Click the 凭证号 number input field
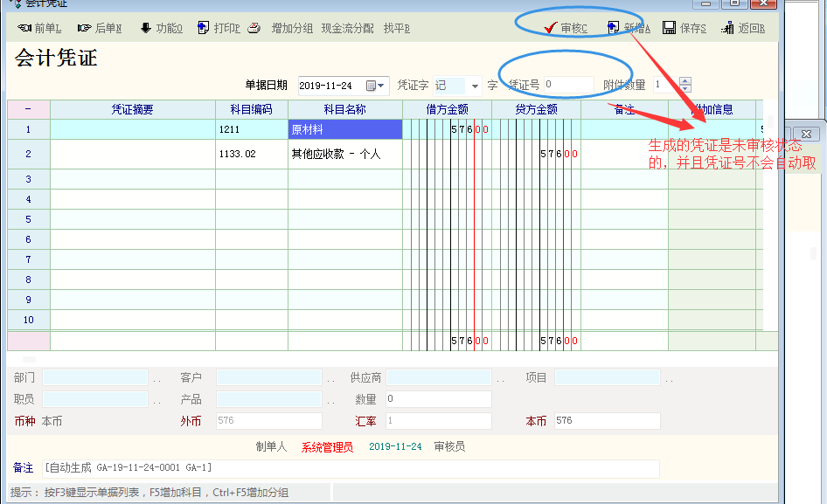This screenshot has height=504, width=827. [x=566, y=85]
